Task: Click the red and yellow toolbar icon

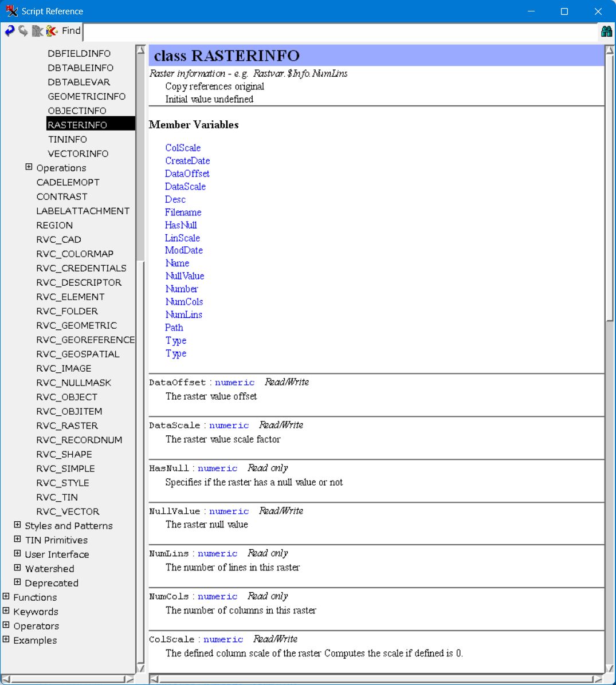Action: [52, 31]
